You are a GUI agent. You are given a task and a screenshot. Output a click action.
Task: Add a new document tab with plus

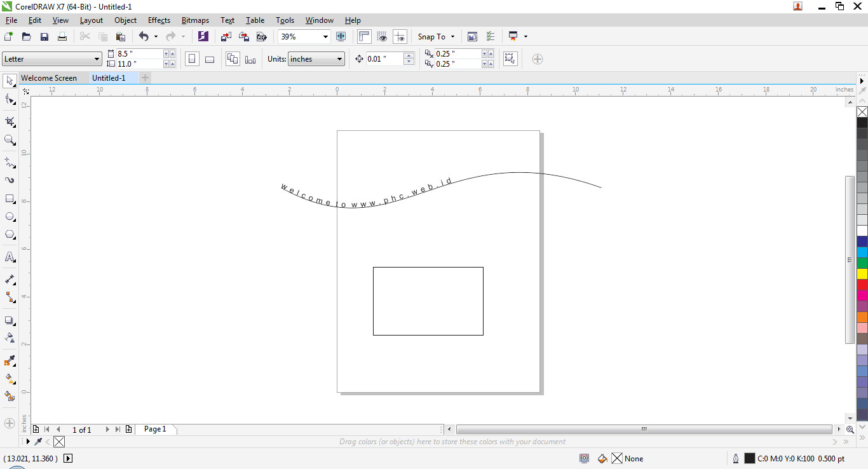click(x=146, y=78)
